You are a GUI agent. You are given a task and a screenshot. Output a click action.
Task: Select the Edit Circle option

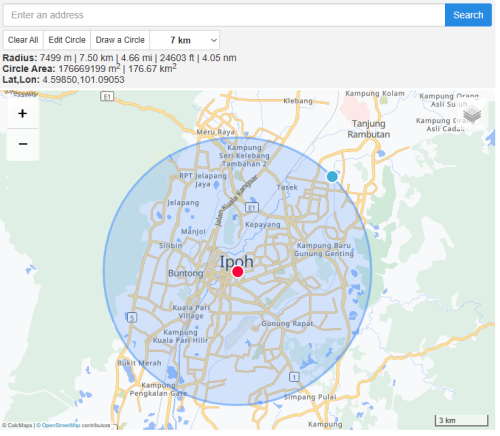(x=68, y=40)
